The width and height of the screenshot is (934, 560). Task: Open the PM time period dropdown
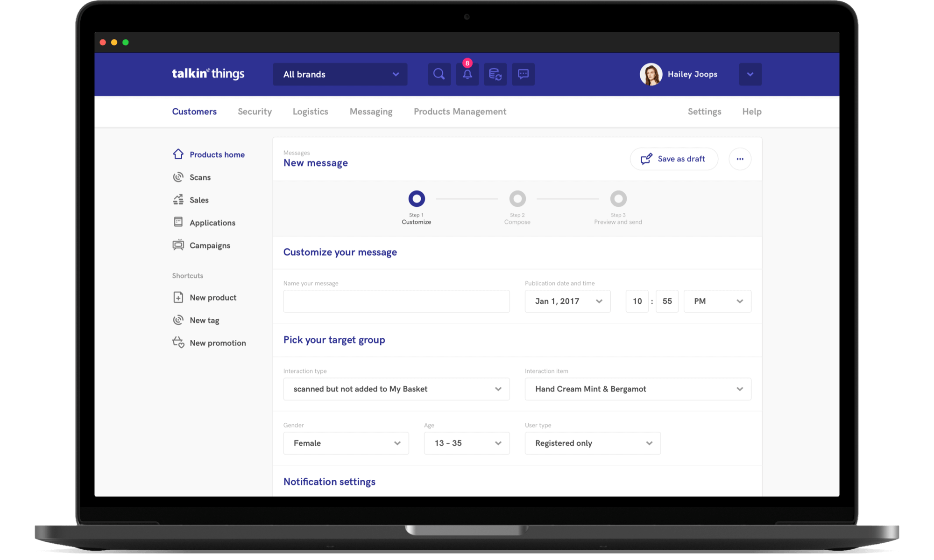(x=717, y=301)
